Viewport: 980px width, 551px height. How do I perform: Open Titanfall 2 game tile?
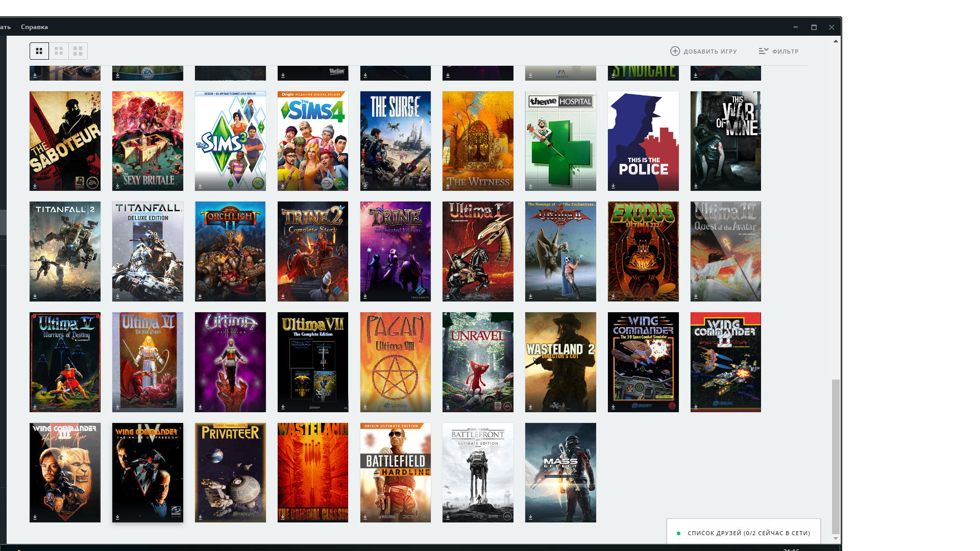click(x=65, y=252)
